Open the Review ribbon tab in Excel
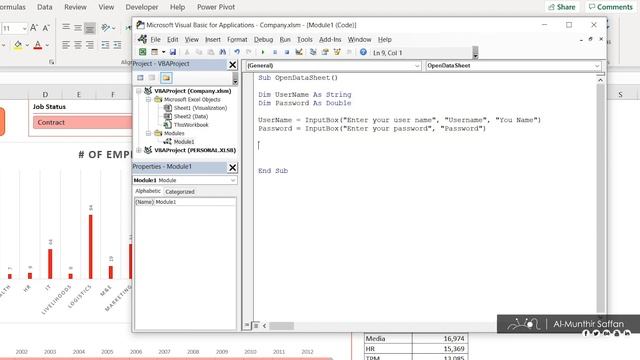Screen dimensions: 640x360 pyautogui.click(x=75, y=7)
